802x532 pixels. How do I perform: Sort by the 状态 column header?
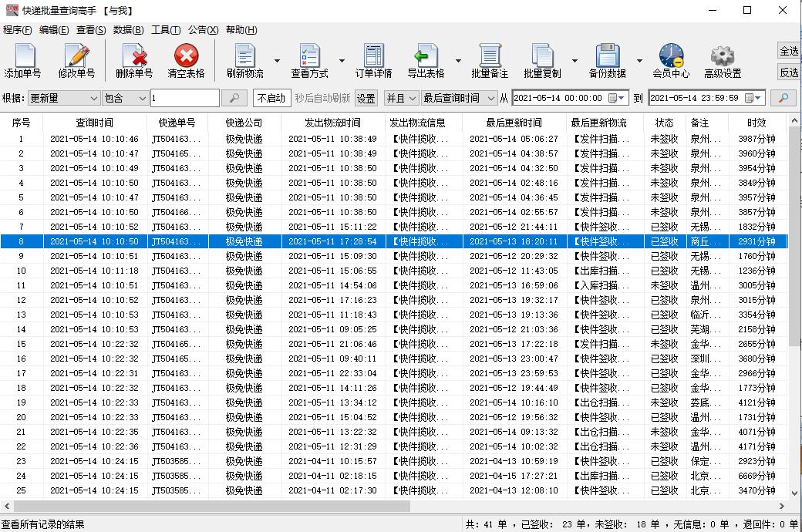pos(665,123)
